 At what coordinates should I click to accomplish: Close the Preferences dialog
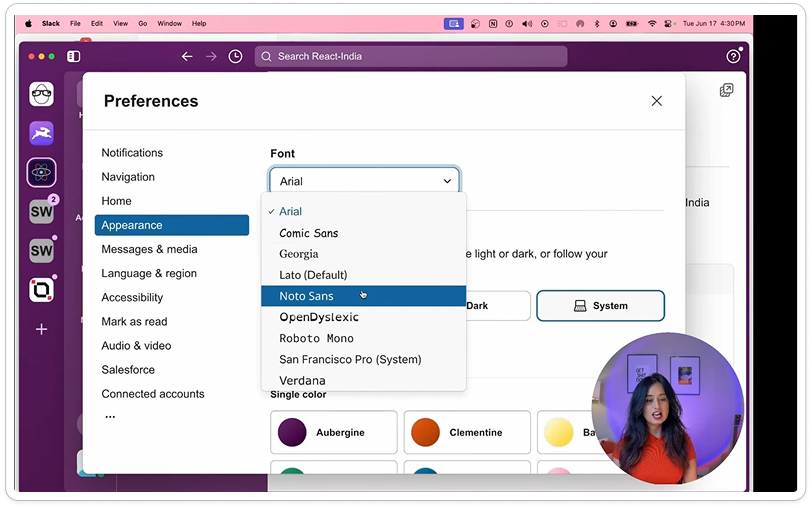pyautogui.click(x=657, y=101)
